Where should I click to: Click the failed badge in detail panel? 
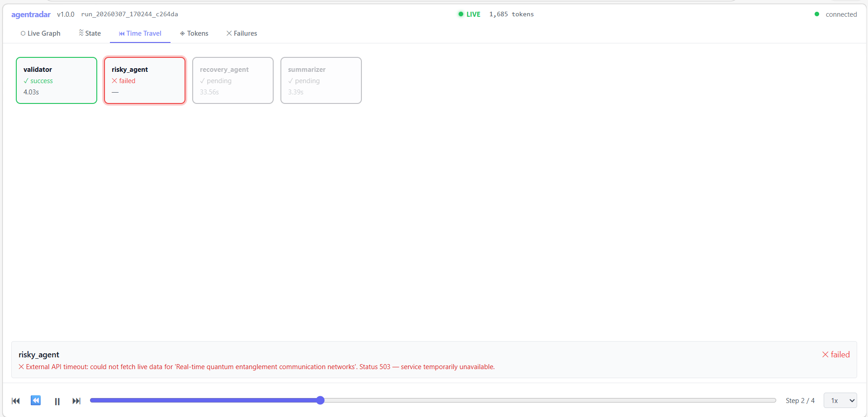[836, 355]
